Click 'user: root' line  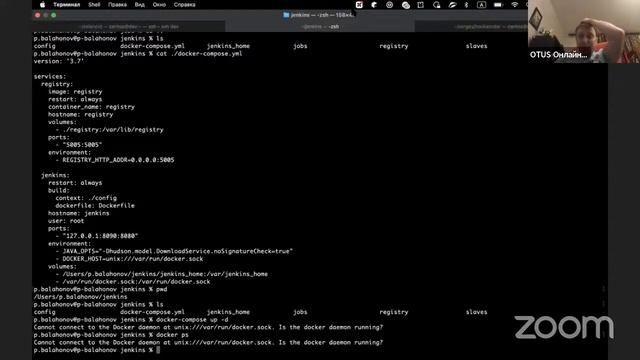[66, 221]
